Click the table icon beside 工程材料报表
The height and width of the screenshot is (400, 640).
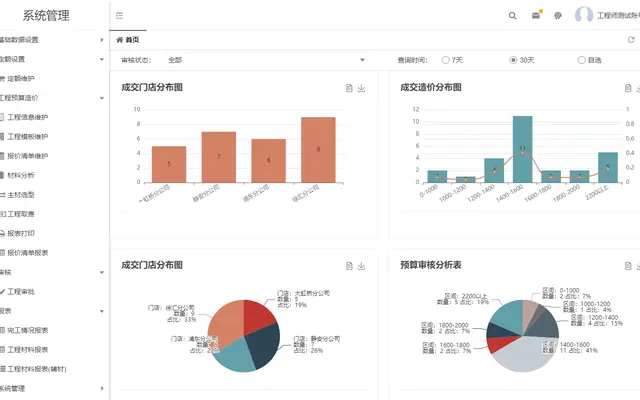click(x=2, y=350)
